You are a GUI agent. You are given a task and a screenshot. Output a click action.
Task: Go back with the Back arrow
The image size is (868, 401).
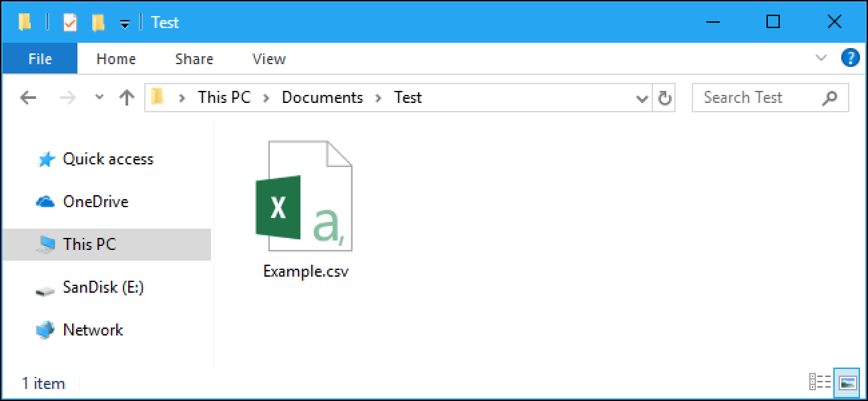click(28, 98)
